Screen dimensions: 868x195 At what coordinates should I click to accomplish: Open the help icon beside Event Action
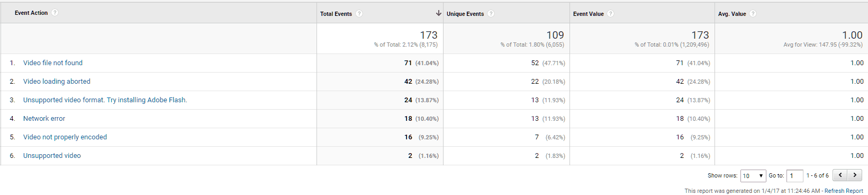(x=55, y=13)
